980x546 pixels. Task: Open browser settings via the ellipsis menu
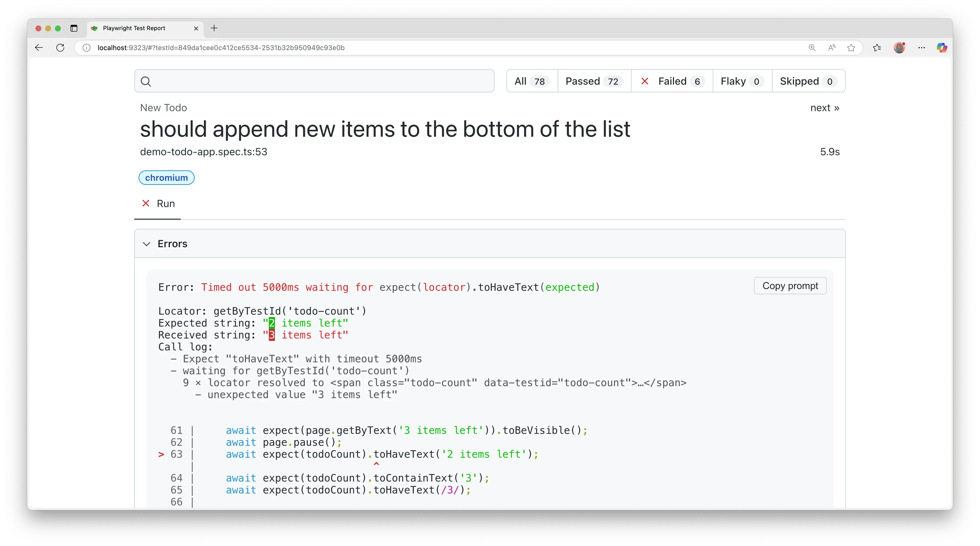point(922,48)
